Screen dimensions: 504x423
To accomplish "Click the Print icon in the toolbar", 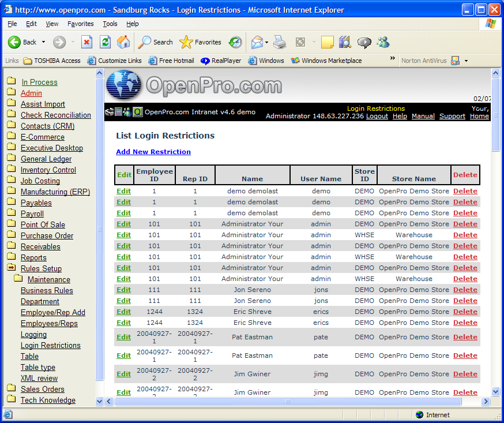I will pos(280,42).
